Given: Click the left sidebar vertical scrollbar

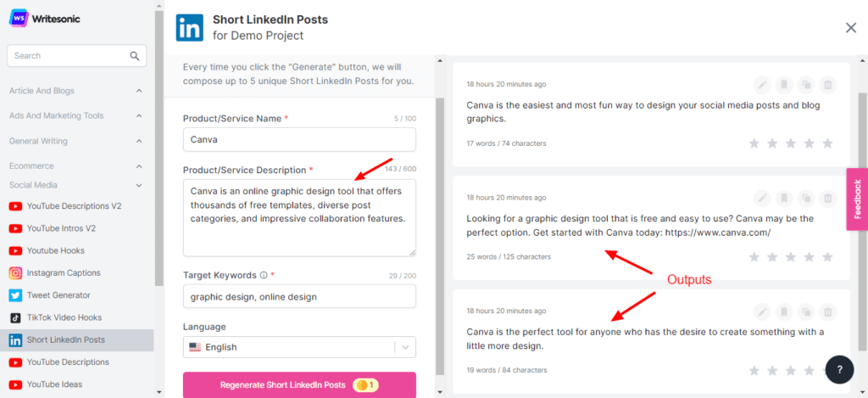Looking at the screenshot, I should [159, 147].
